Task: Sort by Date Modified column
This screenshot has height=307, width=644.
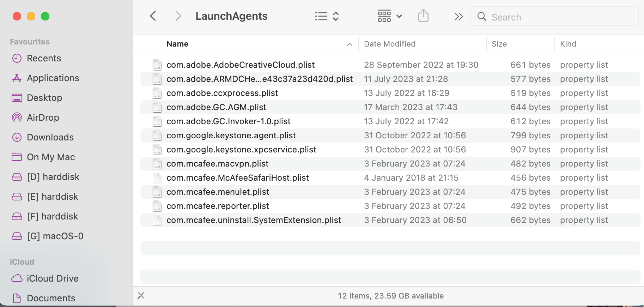Action: click(390, 44)
